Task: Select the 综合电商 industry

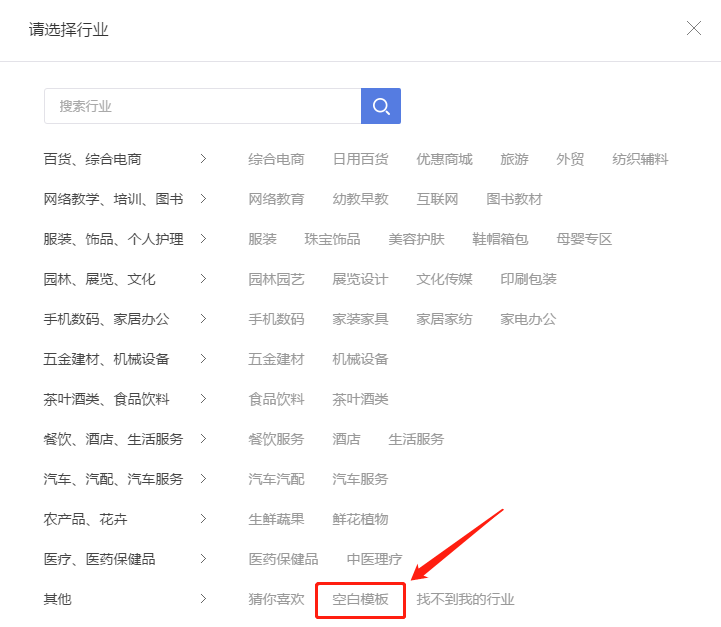Action: (276, 159)
